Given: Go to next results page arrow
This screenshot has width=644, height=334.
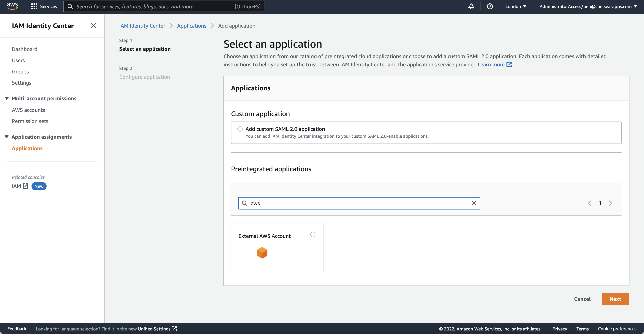Looking at the screenshot, I should 610,203.
